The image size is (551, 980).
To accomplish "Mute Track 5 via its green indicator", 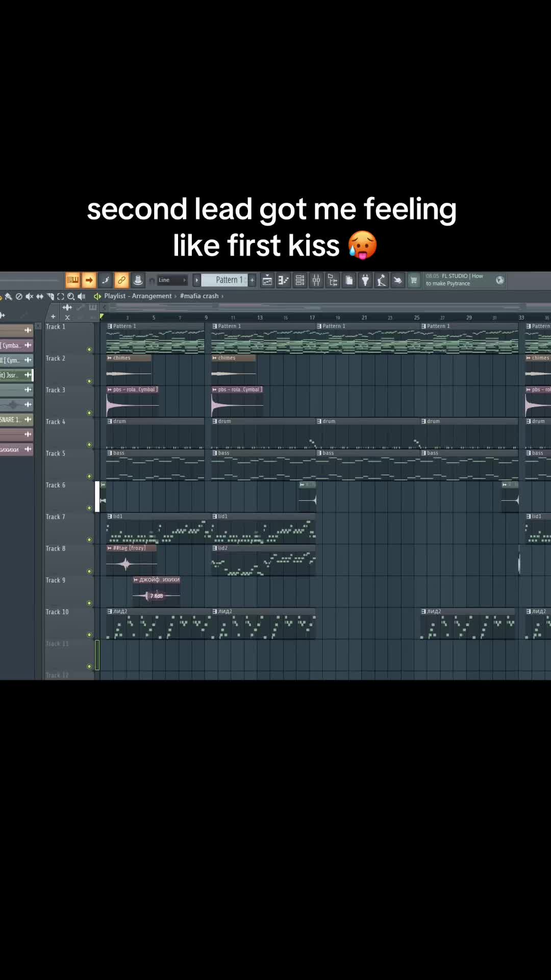I will 89,476.
